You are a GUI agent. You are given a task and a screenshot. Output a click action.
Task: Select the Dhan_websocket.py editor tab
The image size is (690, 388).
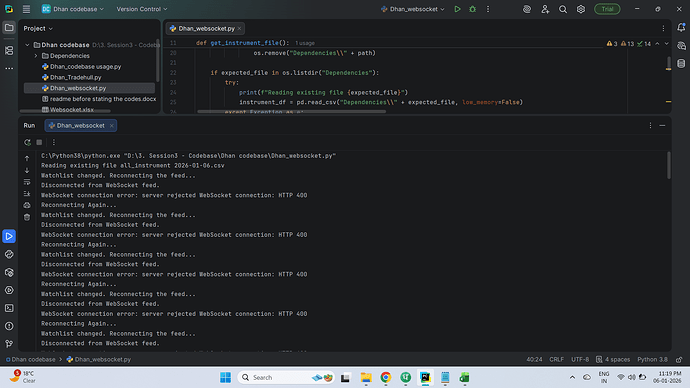(206, 28)
